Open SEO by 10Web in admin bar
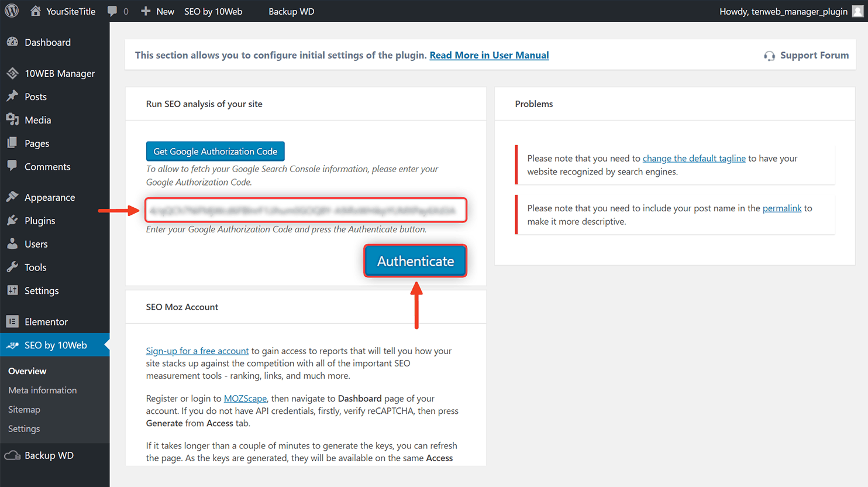This screenshot has height=487, width=868. click(x=213, y=11)
